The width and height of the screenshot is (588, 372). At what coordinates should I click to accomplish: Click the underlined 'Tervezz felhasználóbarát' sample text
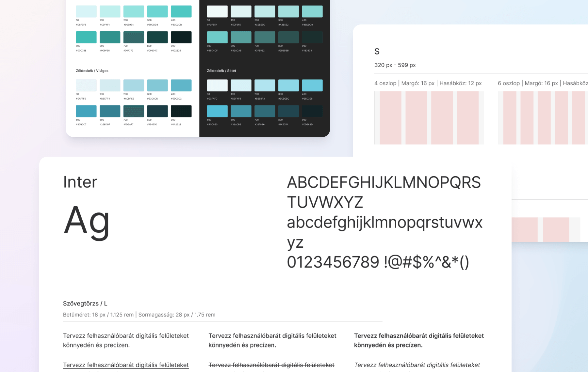pos(126,365)
